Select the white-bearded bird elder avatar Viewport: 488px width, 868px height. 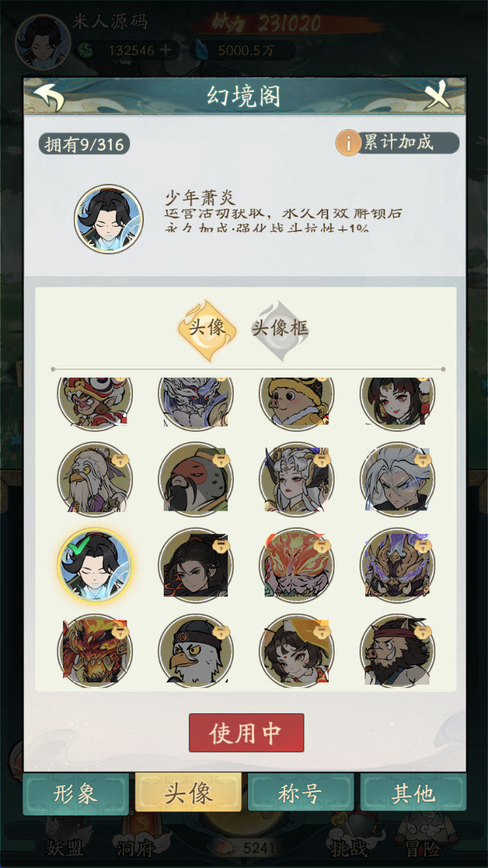point(95,479)
